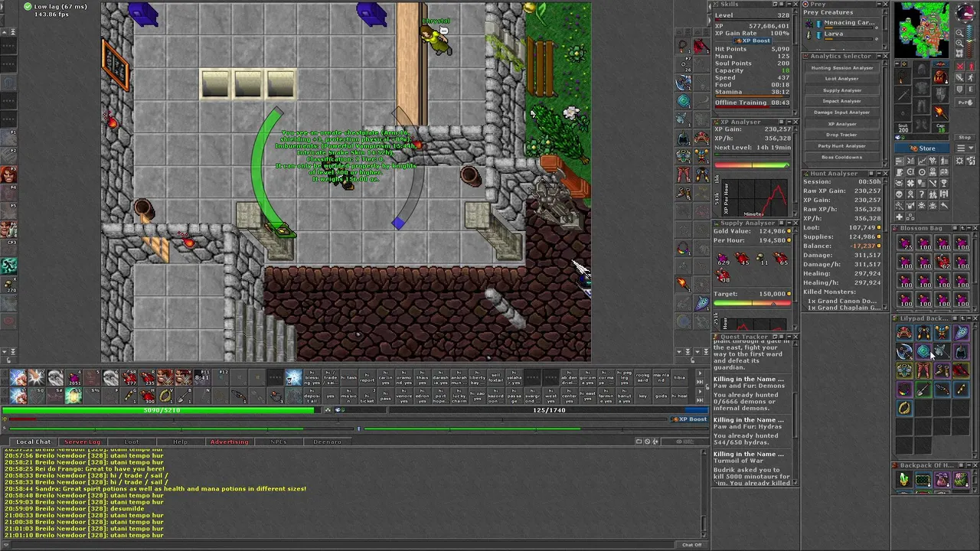Select the rainbow amulet in Lilypad Backpack
Viewport: 980px width, 551px height.
tap(905, 389)
